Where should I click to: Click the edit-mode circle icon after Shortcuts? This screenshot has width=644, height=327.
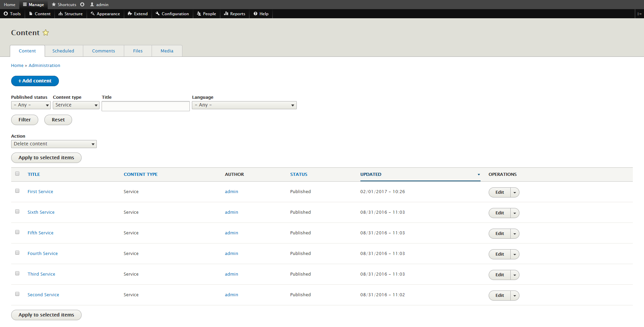click(x=82, y=4)
